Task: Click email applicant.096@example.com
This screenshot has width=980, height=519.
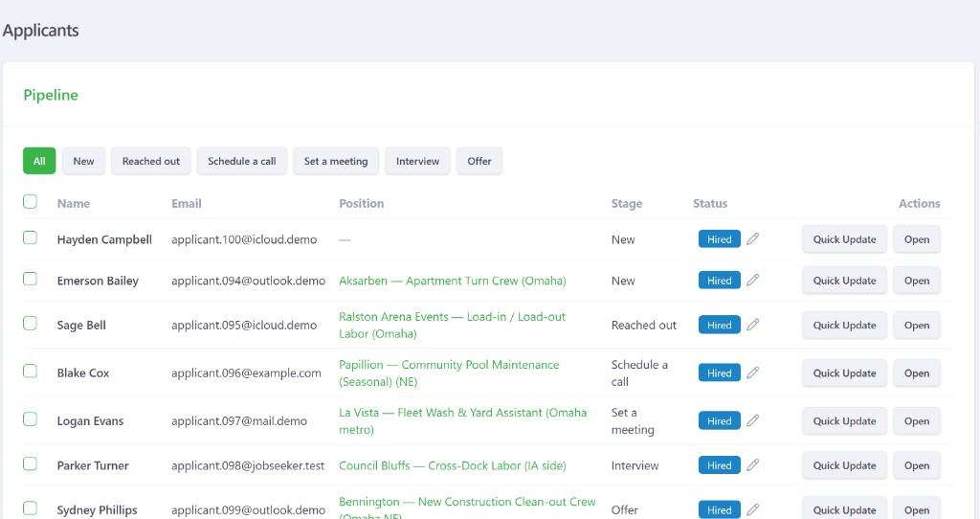Action: [246, 373]
